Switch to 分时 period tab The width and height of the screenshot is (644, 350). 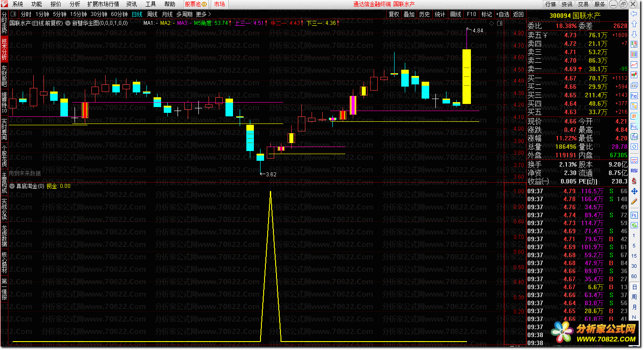click(x=26, y=14)
